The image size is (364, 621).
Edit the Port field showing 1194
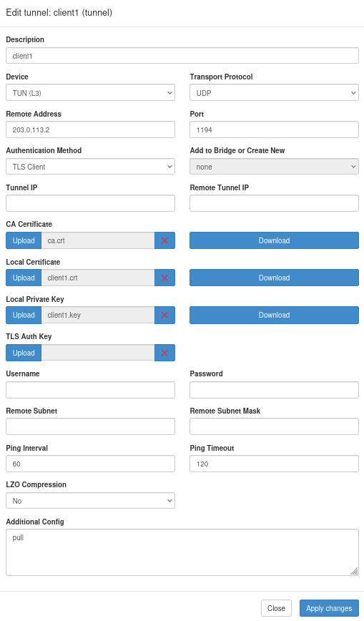[x=274, y=129]
